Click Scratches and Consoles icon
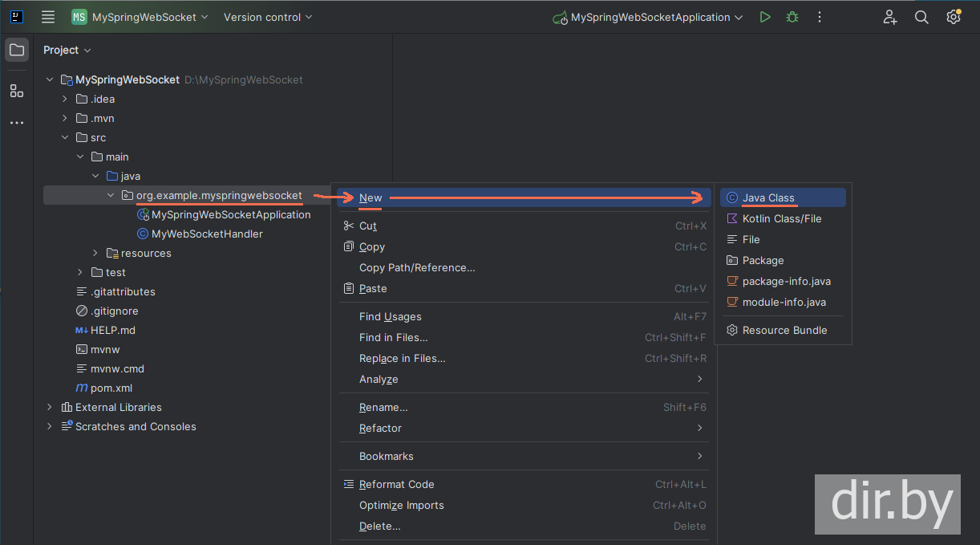 67,426
